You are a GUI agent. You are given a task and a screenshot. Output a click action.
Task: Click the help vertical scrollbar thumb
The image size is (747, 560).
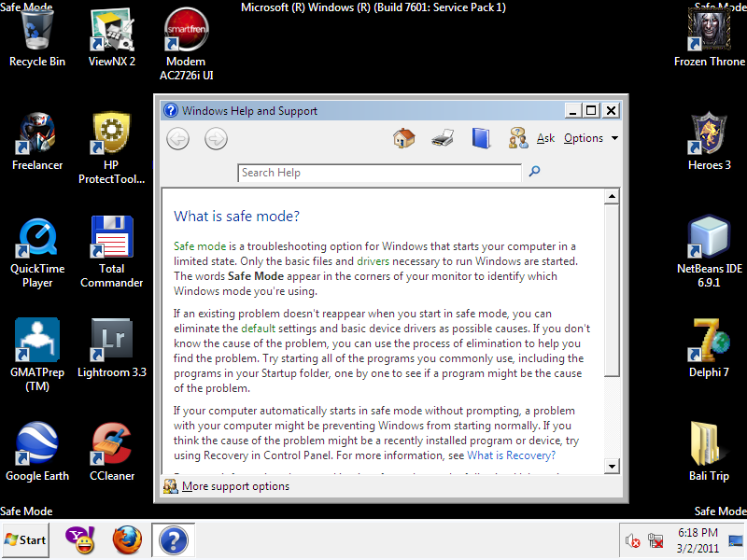(612, 290)
